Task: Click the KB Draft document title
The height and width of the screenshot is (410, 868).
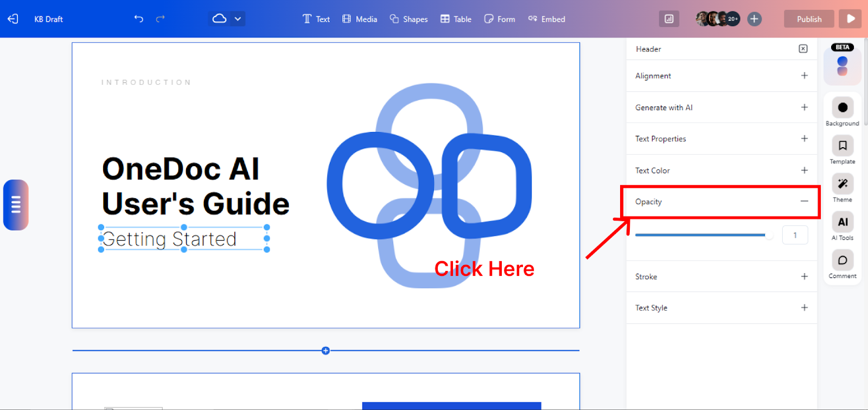Action: point(48,19)
